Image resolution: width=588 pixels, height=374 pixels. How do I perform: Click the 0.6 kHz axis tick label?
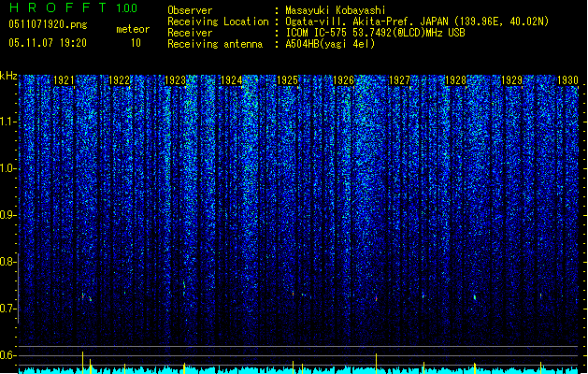(7, 355)
